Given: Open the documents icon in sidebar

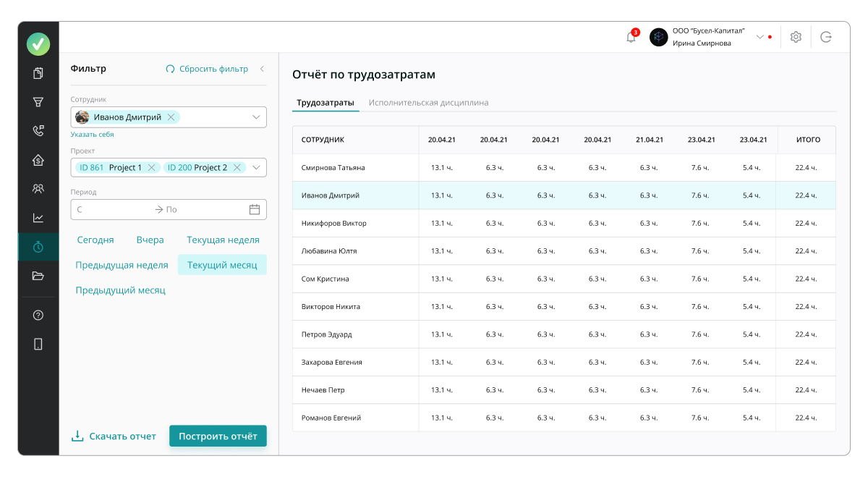Looking at the screenshot, I should pyautogui.click(x=38, y=73).
